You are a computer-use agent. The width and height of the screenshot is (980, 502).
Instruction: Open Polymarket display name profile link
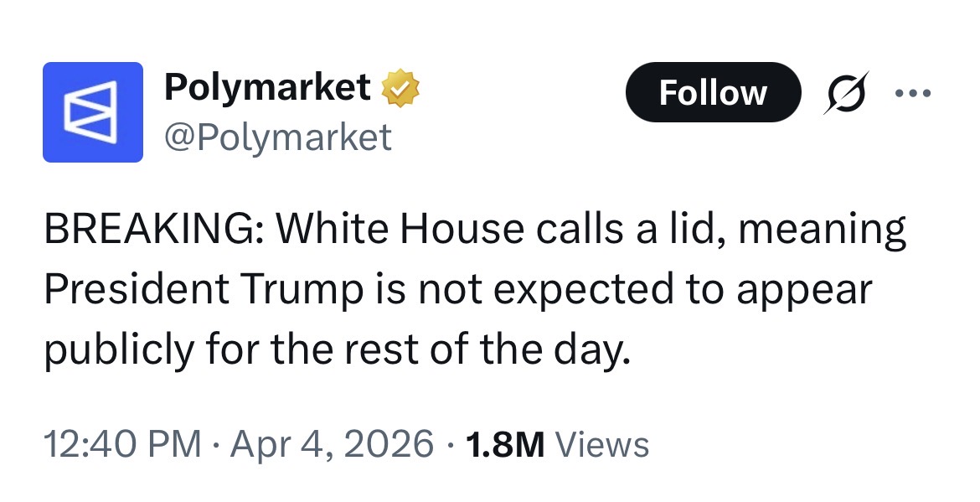[267, 87]
